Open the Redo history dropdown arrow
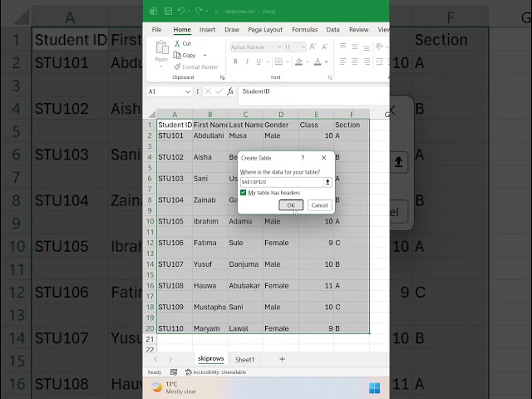 point(207,11)
